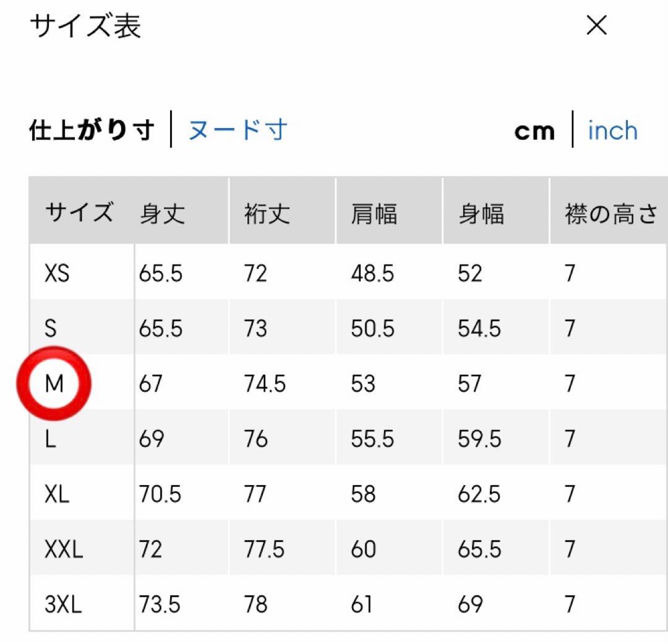Select the XS size row label

pyautogui.click(x=58, y=273)
